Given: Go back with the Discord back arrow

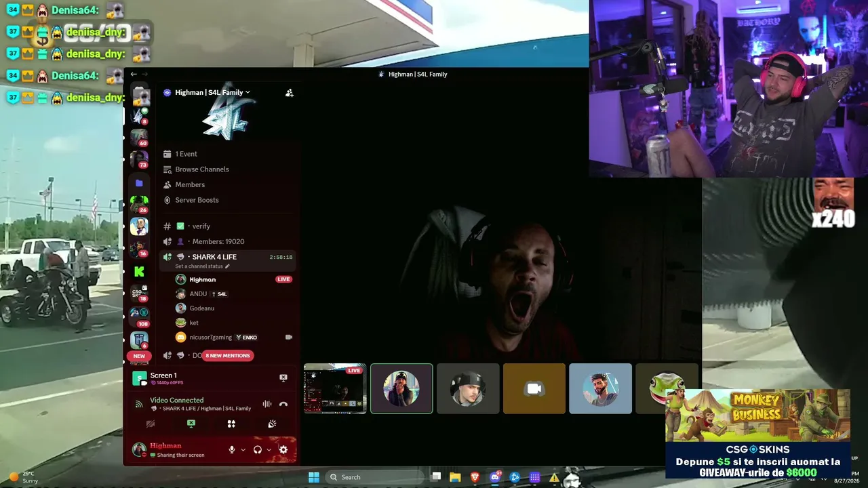Looking at the screenshot, I should [x=134, y=74].
